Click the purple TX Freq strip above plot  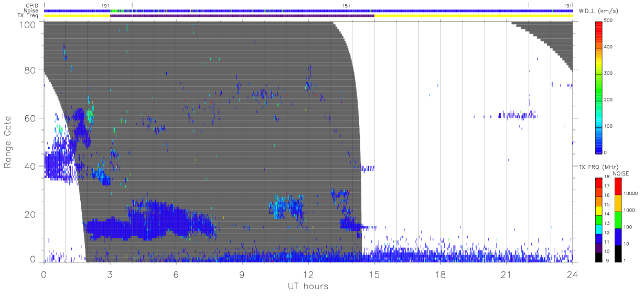pos(242,16)
